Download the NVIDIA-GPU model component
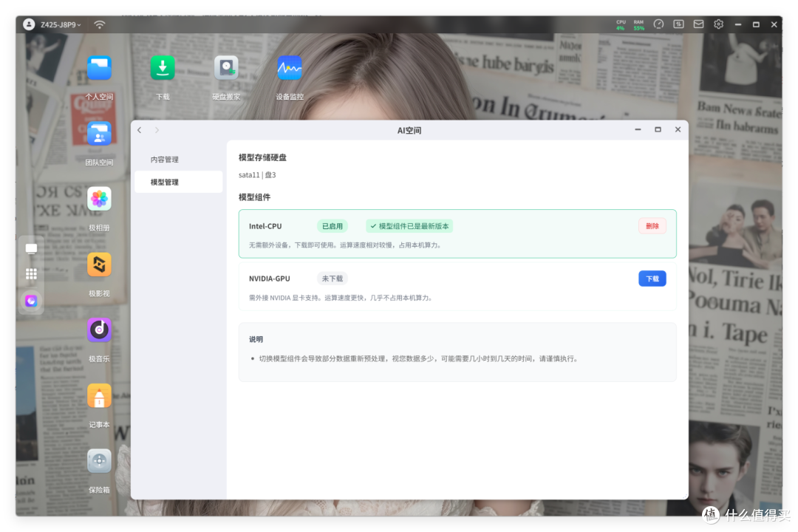 pyautogui.click(x=652, y=279)
